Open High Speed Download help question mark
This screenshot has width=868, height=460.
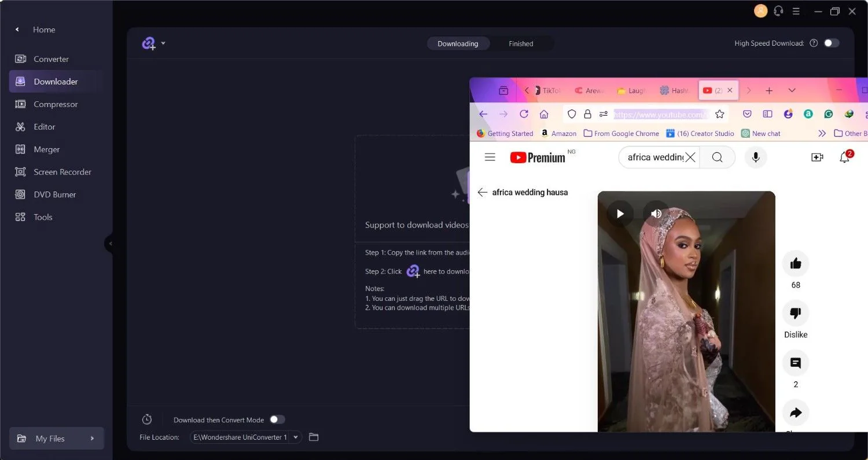pos(814,43)
